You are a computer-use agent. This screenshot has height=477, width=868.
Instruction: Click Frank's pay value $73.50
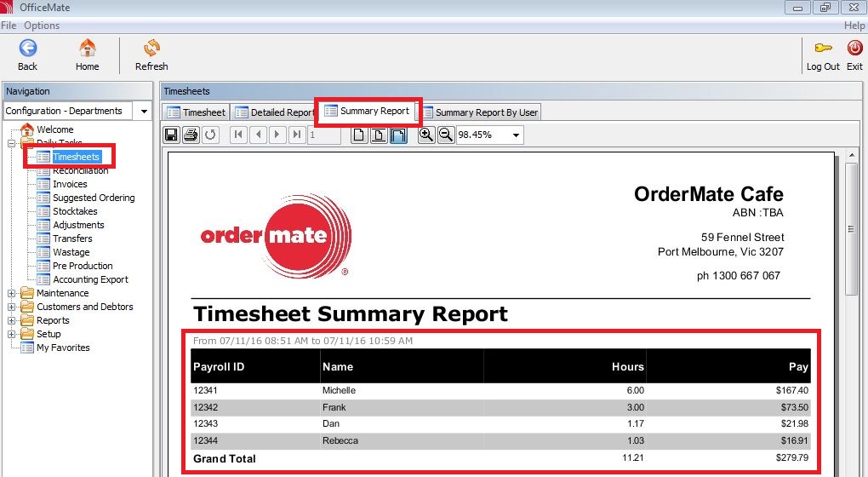pos(794,407)
